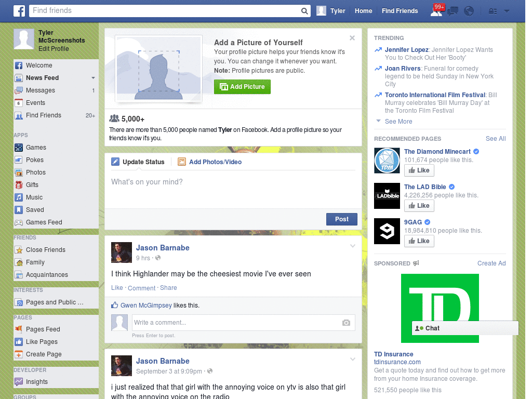This screenshot has width=532, height=399.
Task: Click the Facebook logo icon
Action: pos(19,11)
